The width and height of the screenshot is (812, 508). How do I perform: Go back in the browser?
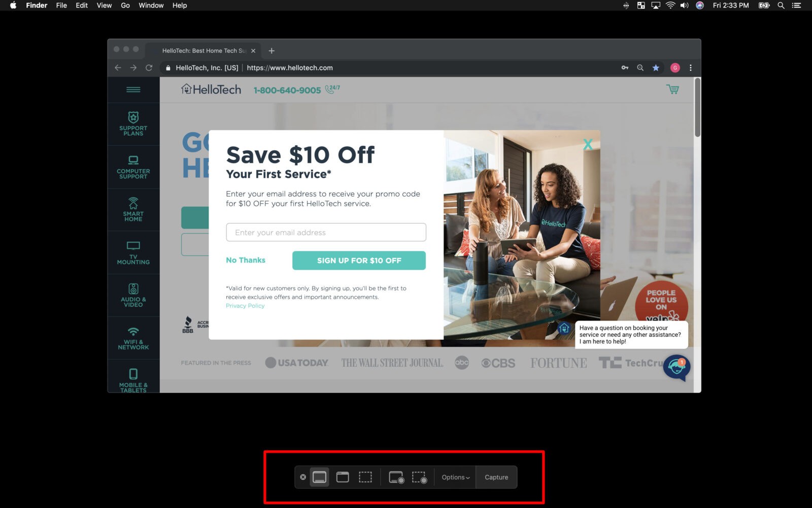pyautogui.click(x=118, y=68)
